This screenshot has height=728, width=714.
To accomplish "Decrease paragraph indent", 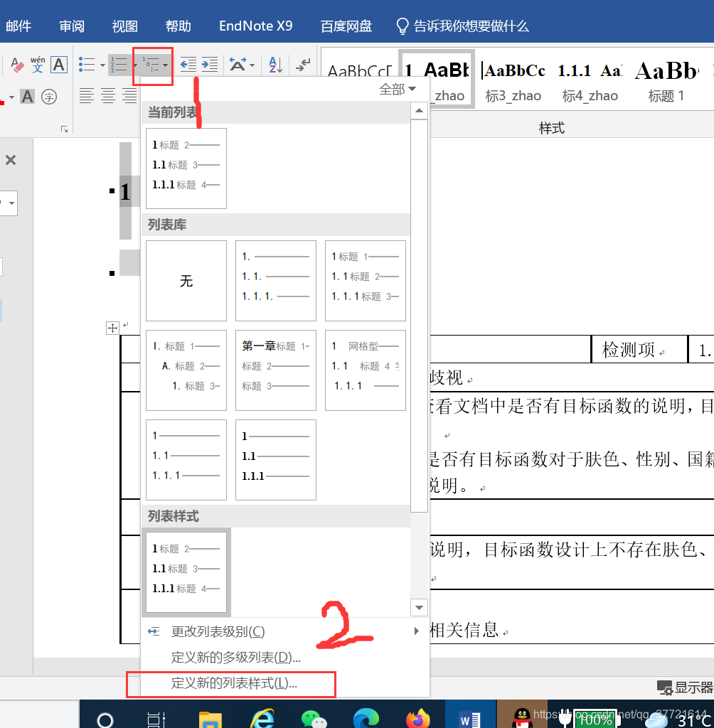I will pos(188,65).
